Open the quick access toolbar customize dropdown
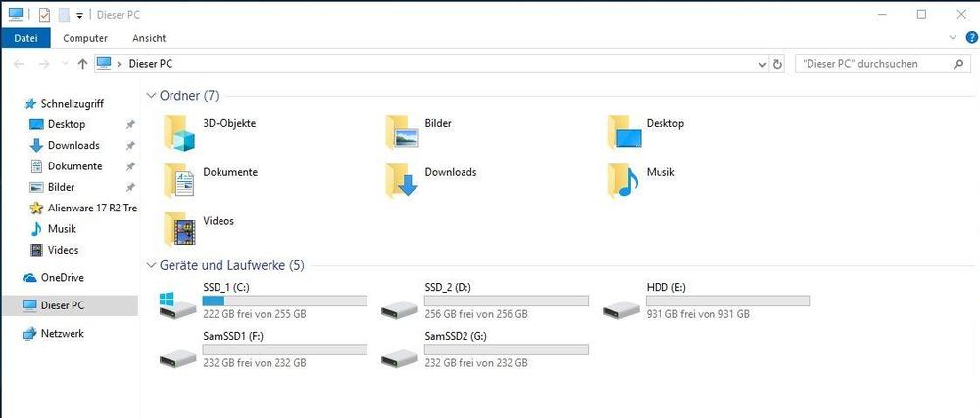This screenshot has width=980, height=418. [x=79, y=15]
